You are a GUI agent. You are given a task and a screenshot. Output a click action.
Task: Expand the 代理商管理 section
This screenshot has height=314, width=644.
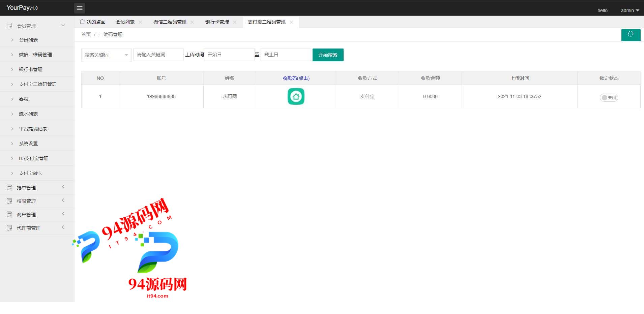point(63,227)
